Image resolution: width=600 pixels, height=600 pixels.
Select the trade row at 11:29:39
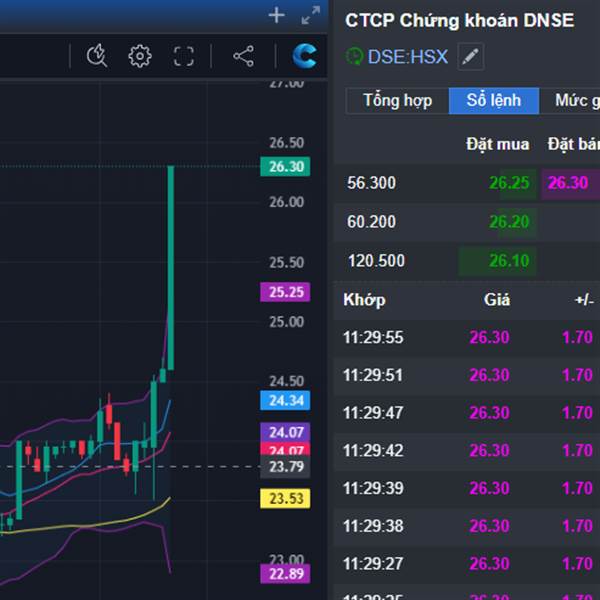[x=467, y=488]
